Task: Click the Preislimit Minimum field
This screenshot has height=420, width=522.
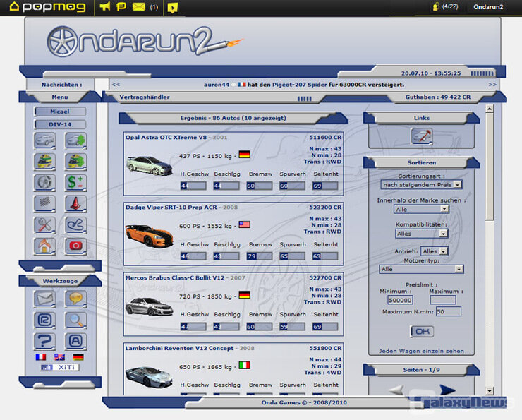Action: click(x=400, y=300)
